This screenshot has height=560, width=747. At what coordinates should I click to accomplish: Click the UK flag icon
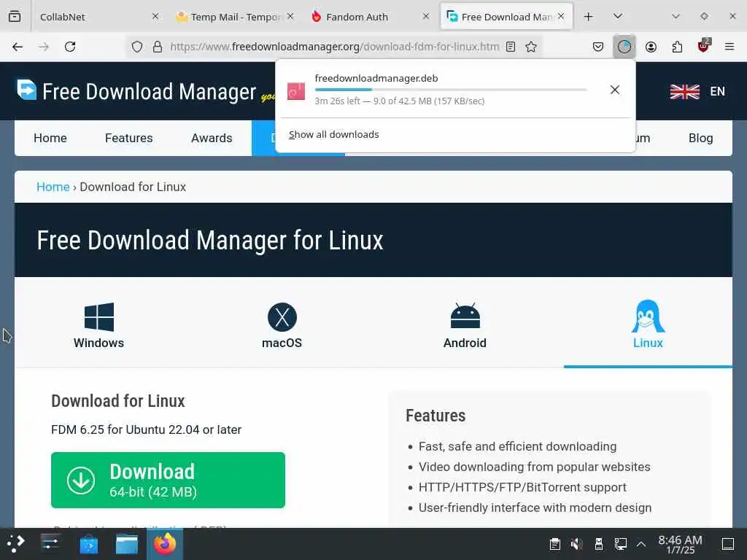coord(684,91)
